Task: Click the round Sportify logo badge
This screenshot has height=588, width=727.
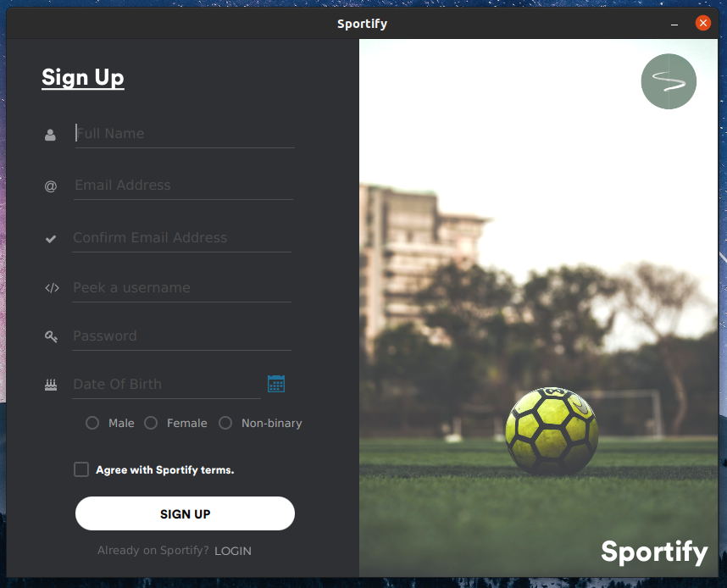Action: (x=669, y=81)
